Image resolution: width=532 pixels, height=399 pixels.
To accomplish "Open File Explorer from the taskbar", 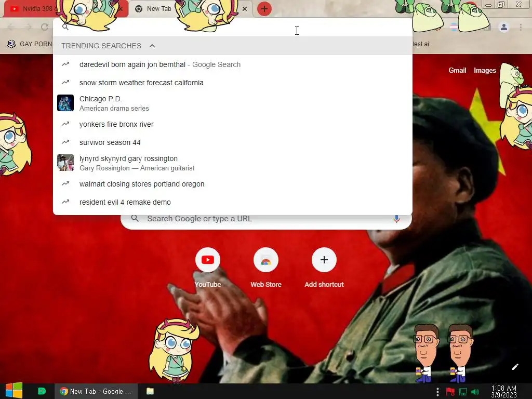I will [x=150, y=391].
